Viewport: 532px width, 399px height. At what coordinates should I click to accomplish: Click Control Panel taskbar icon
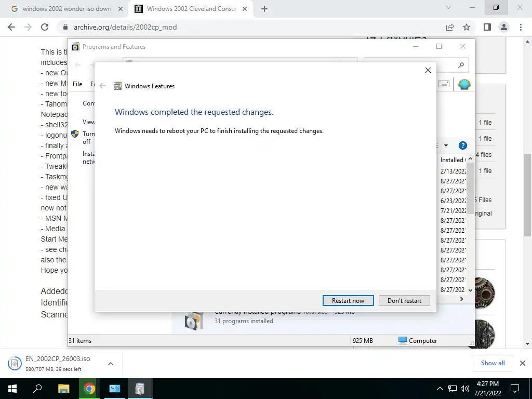(x=115, y=389)
